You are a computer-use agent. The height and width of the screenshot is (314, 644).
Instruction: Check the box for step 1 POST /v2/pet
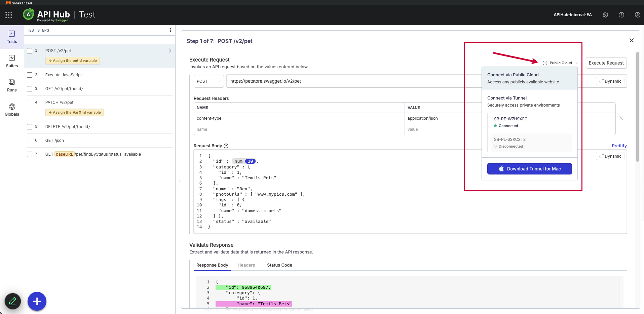tap(30, 51)
